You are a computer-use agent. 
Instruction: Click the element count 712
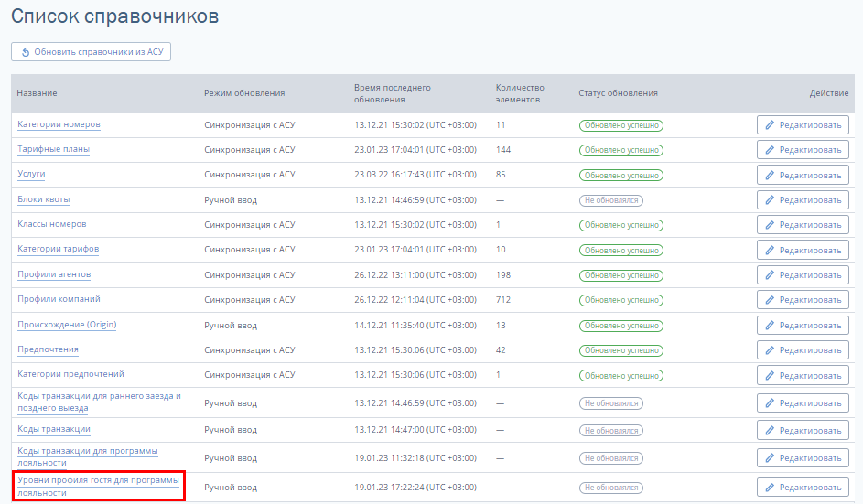(503, 300)
